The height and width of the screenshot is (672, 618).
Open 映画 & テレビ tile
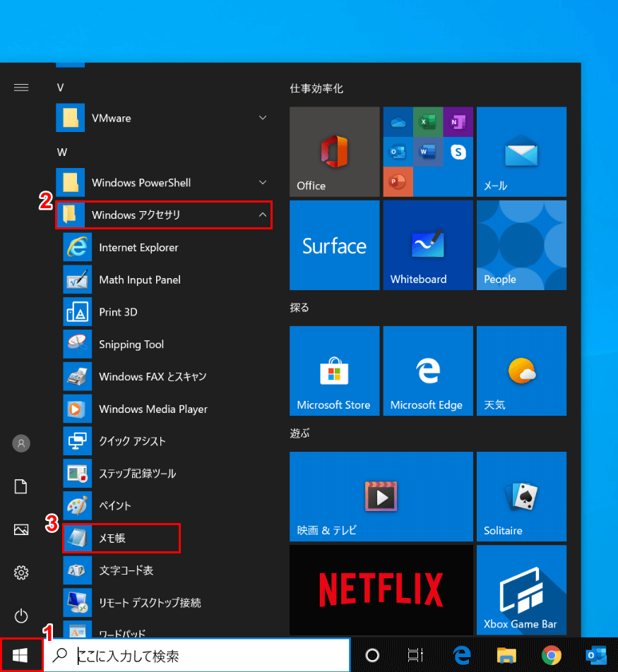pos(381,496)
